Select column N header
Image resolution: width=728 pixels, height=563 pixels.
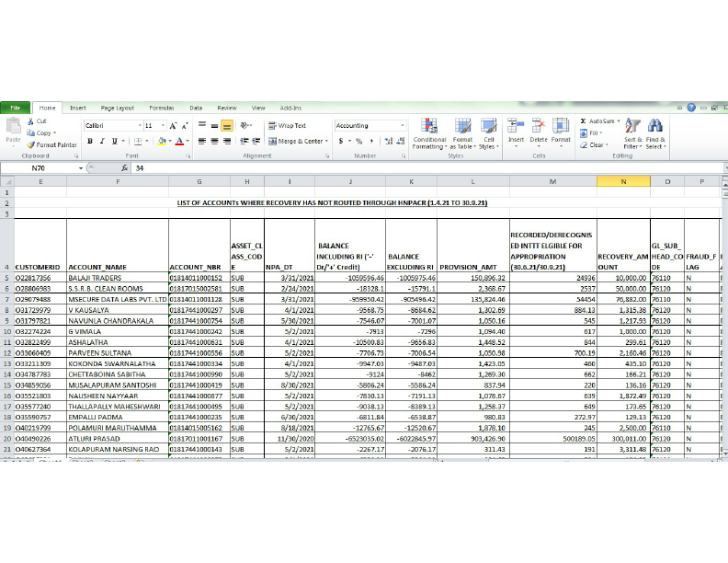pos(623,181)
